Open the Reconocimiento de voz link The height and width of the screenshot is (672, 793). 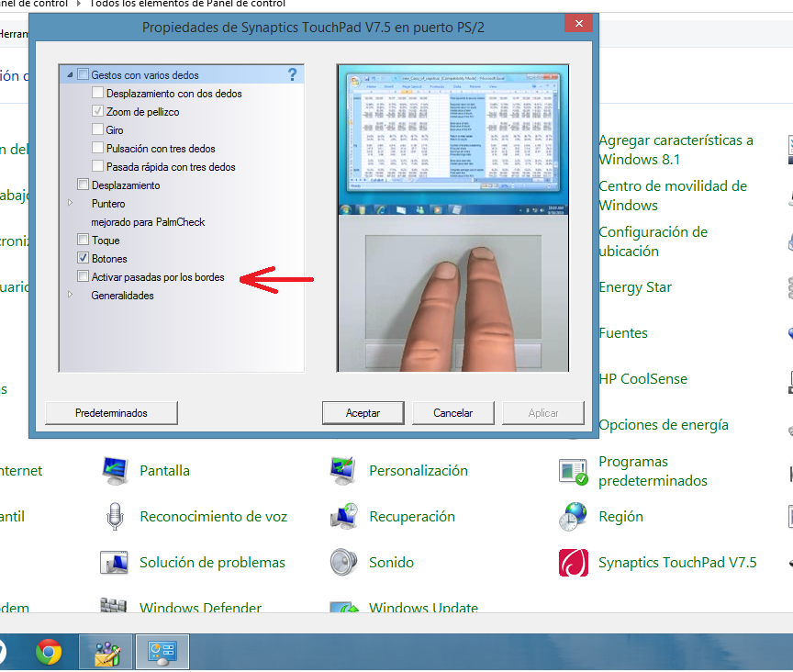[214, 517]
